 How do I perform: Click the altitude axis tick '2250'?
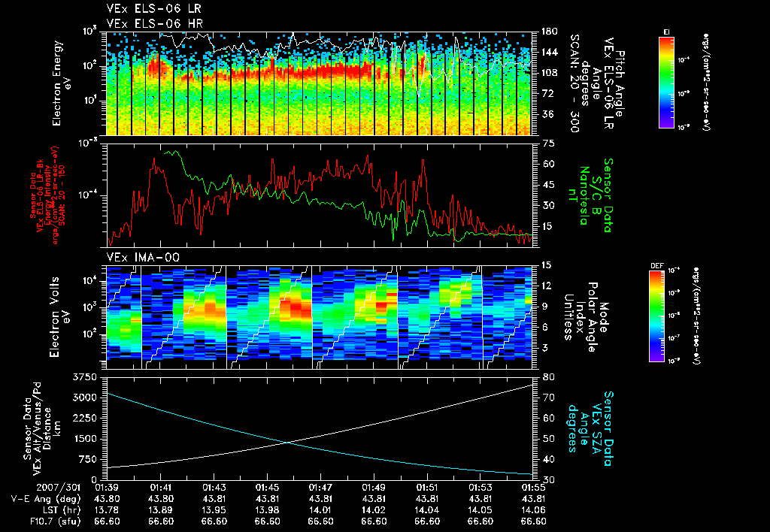84,418
